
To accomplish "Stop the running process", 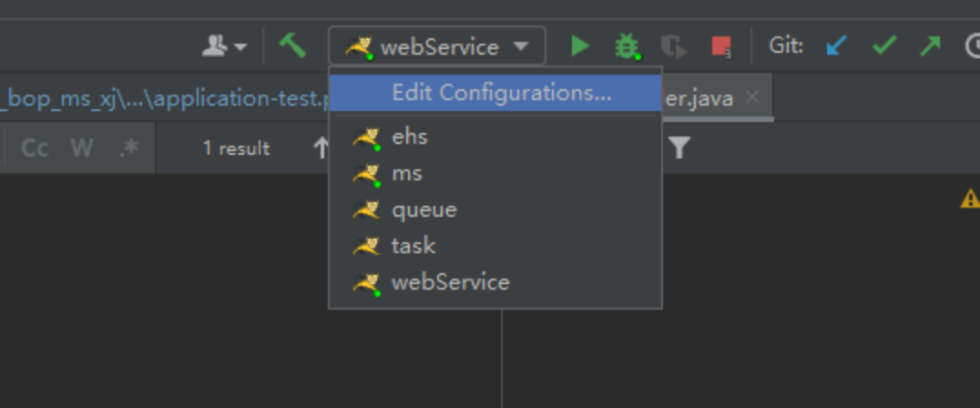I will (x=721, y=46).
